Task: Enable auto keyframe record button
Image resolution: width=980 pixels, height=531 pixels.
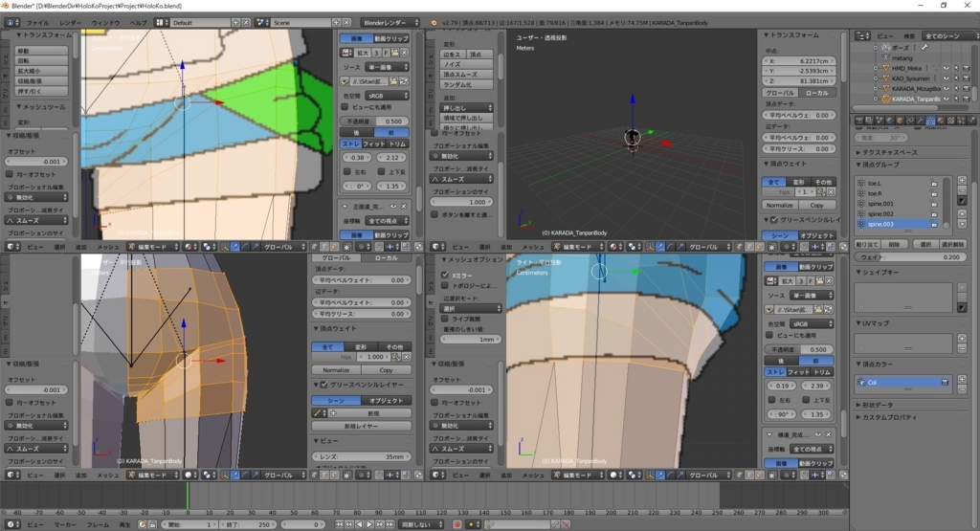Action: tap(457, 524)
